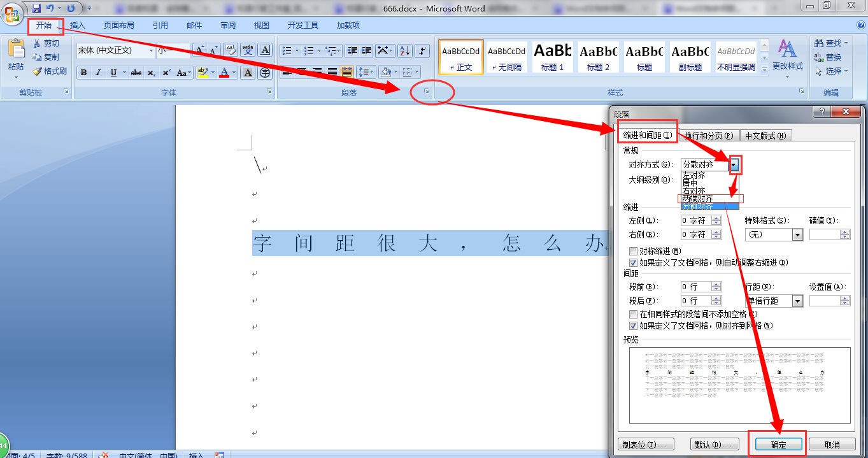Image resolution: width=868 pixels, height=458 pixels.
Task: Click 替换 replace in editing group
Action: click(829, 57)
